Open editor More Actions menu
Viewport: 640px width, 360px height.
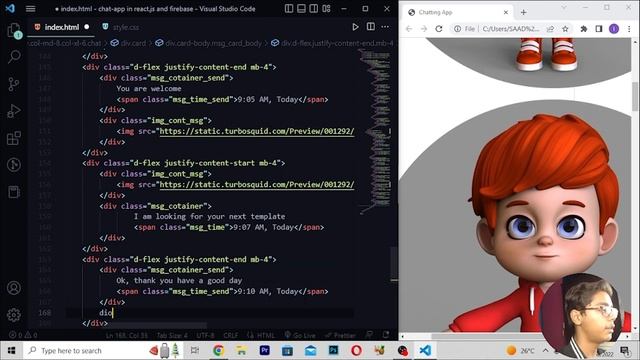(385, 27)
